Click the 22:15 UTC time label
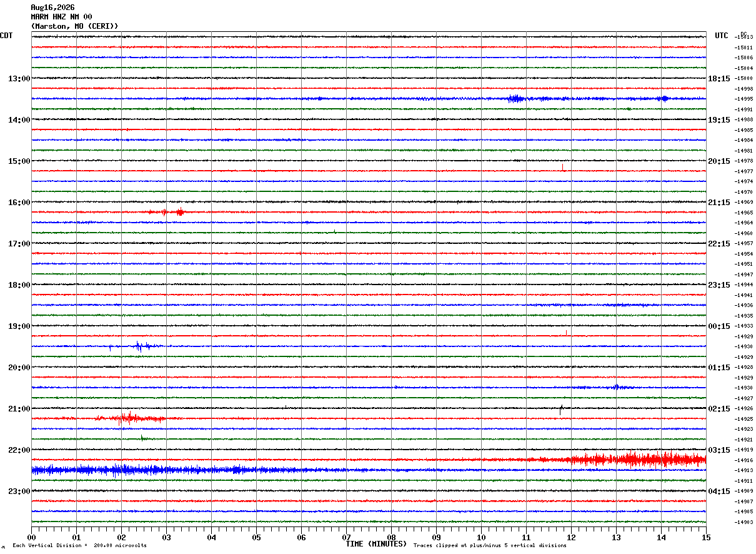The width and height of the screenshot is (756, 554). pyautogui.click(x=719, y=244)
